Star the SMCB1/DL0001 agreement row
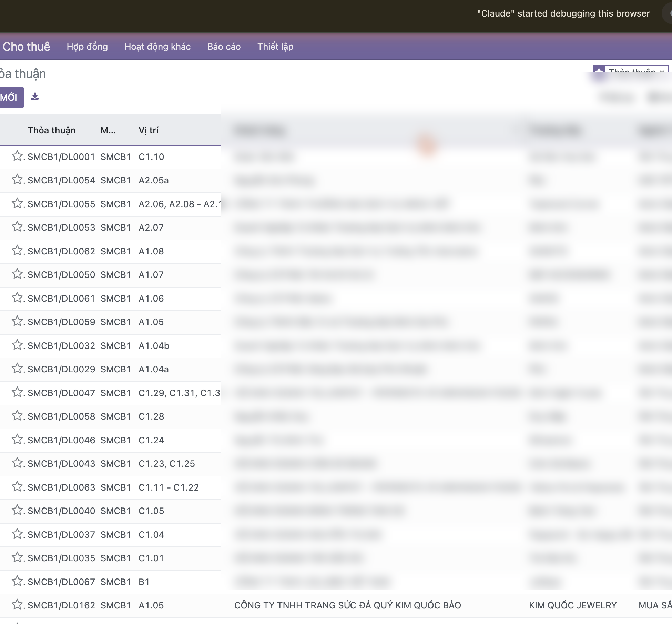 point(17,156)
